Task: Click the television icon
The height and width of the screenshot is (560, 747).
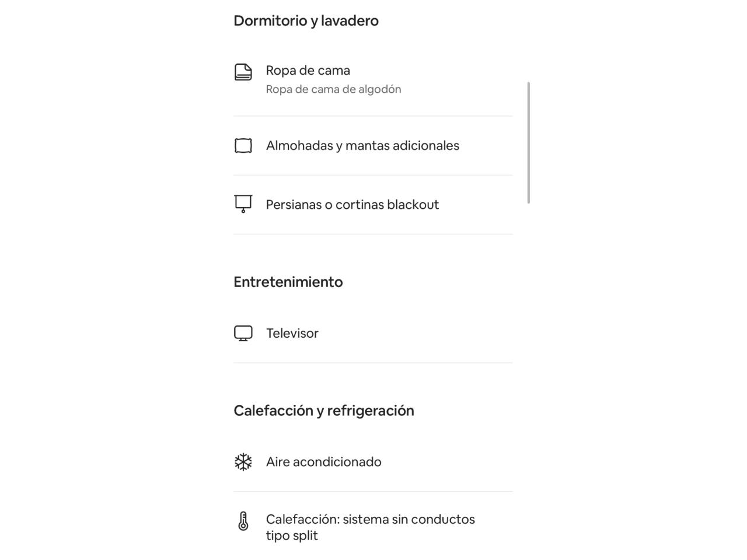Action: [243, 333]
